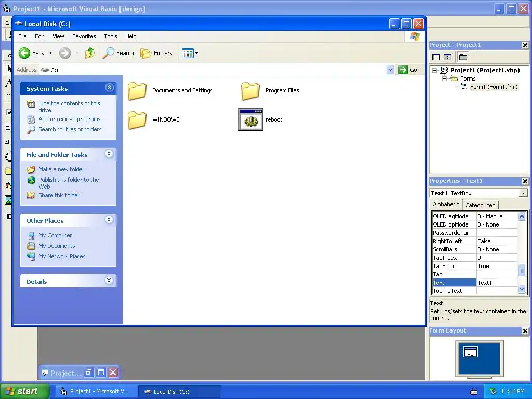Click Make a new folder link
The height and width of the screenshot is (399, 532).
click(61, 169)
